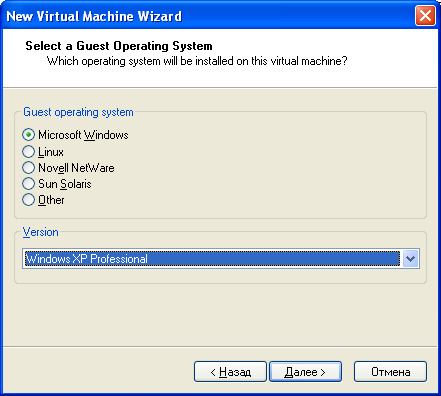Click the Select a Guest Operating System heading
This screenshot has width=441, height=396.
click(119, 46)
